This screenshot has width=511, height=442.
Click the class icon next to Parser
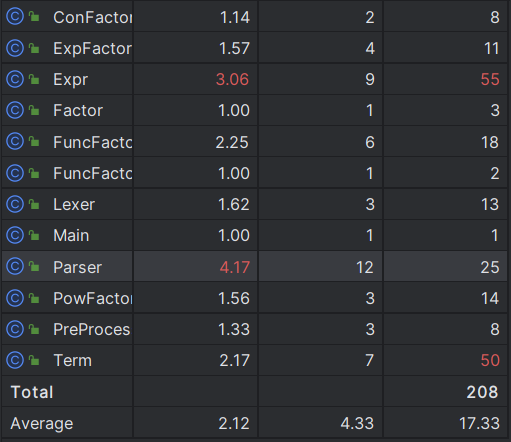(15, 267)
